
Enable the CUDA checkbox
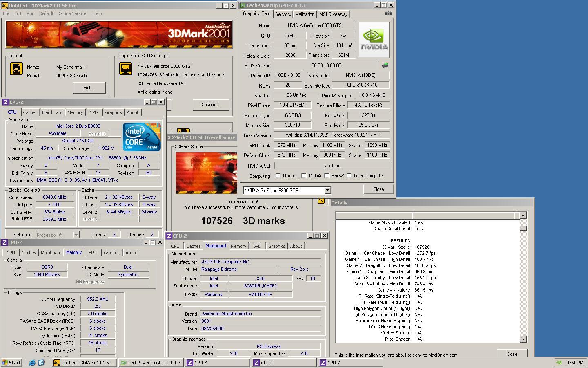pyautogui.click(x=304, y=176)
